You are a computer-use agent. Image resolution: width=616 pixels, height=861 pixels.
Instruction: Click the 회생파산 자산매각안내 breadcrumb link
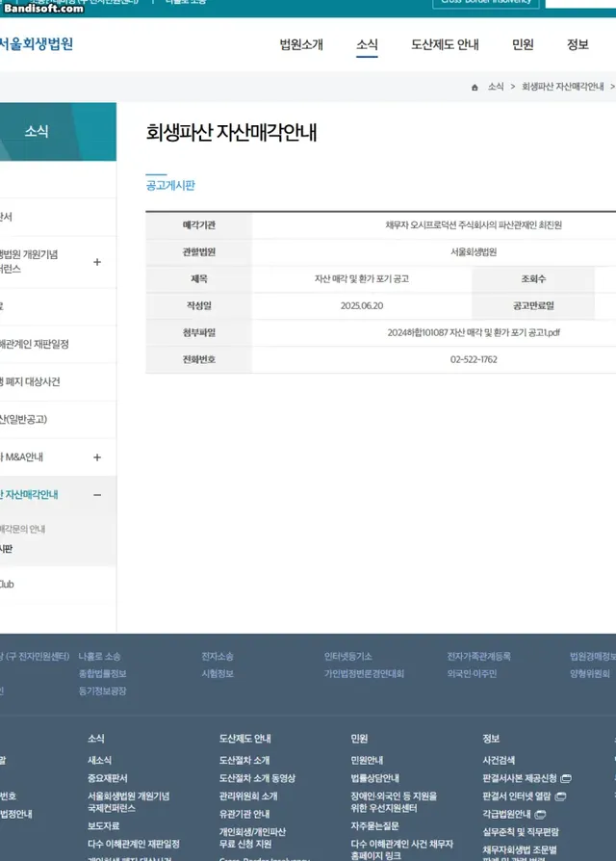coord(562,87)
